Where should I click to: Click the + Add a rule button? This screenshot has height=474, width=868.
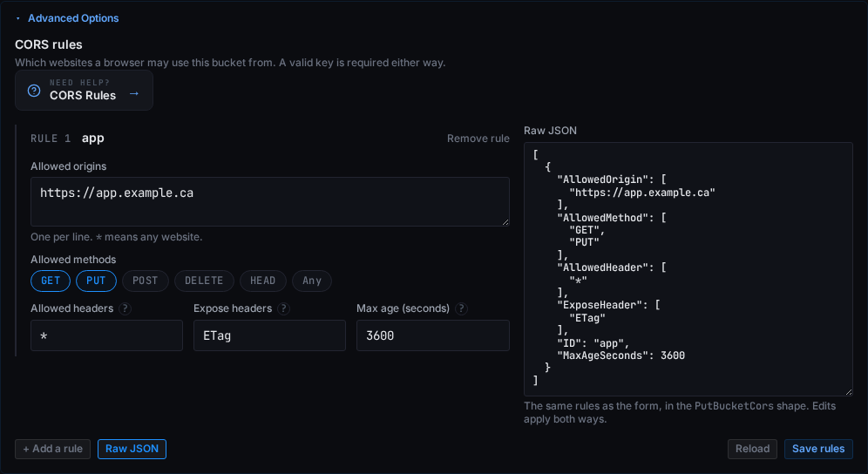point(52,449)
